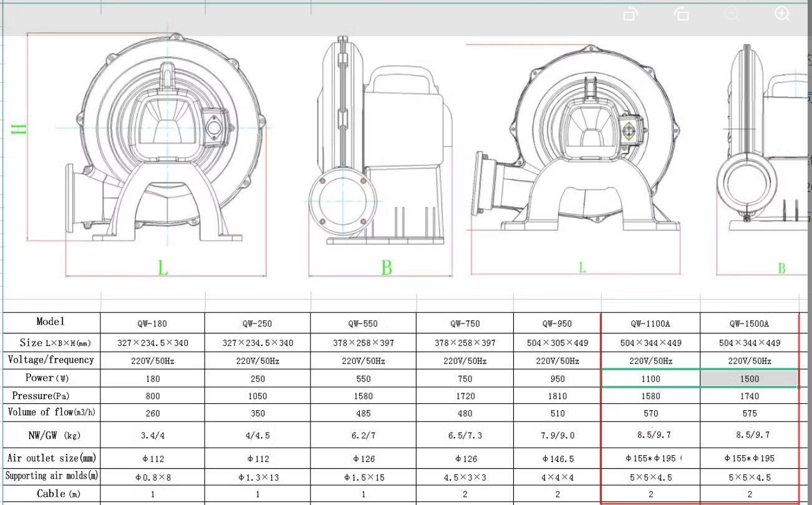
Task: Click the 6.2/7 weight cell
Action: [363, 435]
